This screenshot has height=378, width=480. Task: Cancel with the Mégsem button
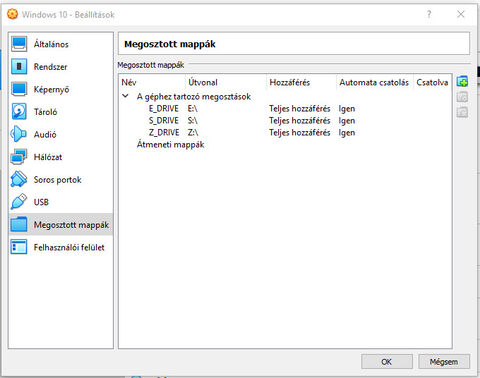pyautogui.click(x=444, y=362)
